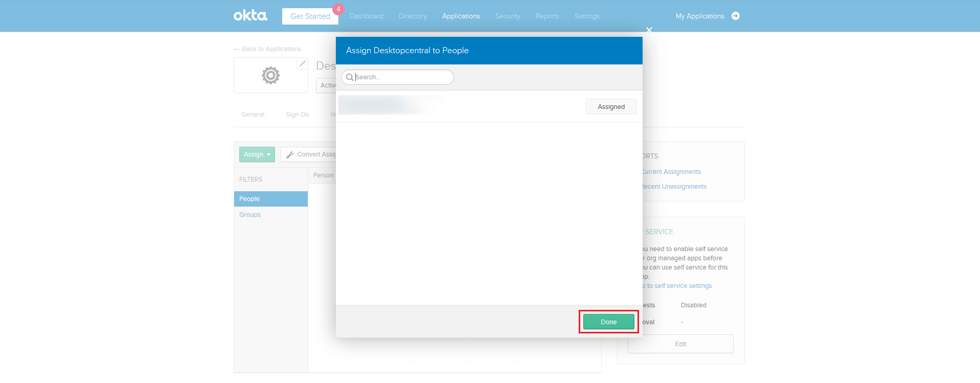
Task: Click Back to Applications link
Action: [x=267, y=49]
